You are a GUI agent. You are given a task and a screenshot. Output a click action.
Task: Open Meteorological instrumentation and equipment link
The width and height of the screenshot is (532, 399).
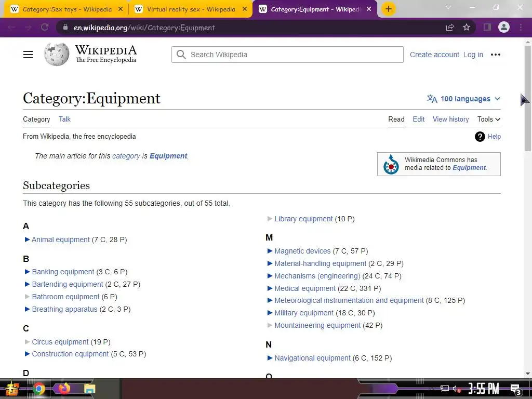coord(349,301)
